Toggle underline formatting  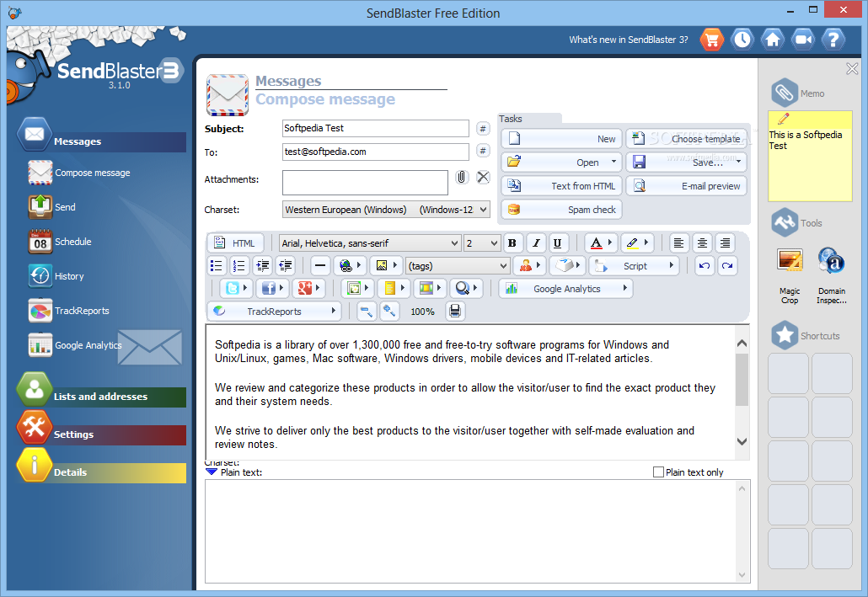(x=557, y=243)
